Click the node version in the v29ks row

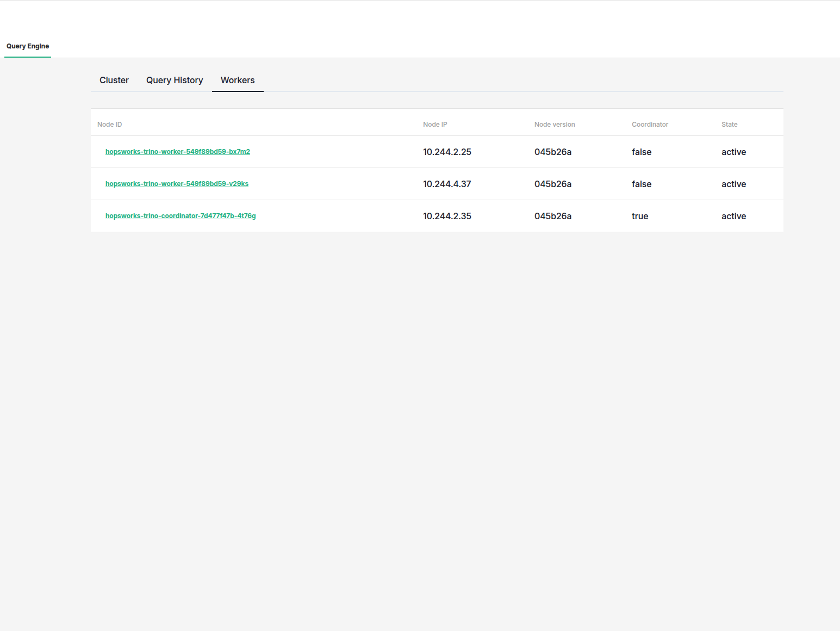(553, 184)
